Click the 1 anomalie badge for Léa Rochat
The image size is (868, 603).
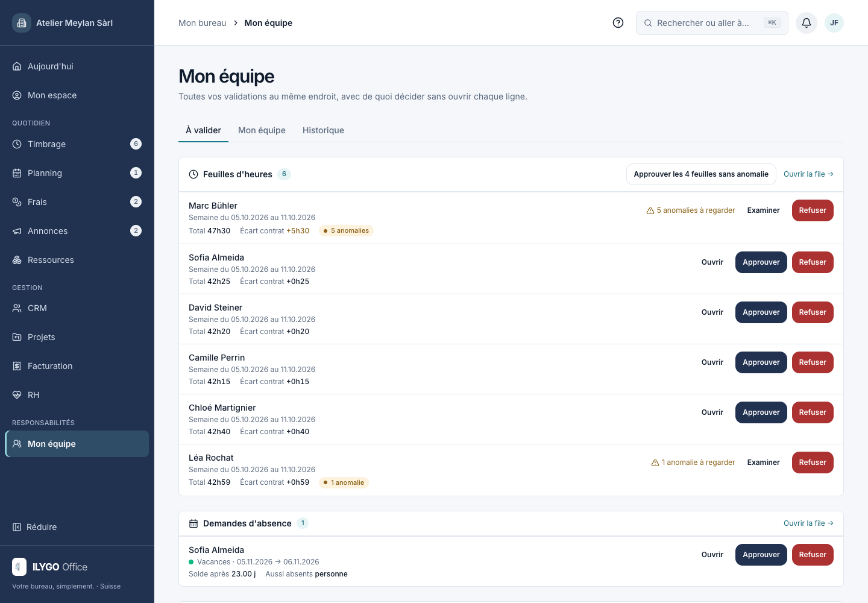344,482
